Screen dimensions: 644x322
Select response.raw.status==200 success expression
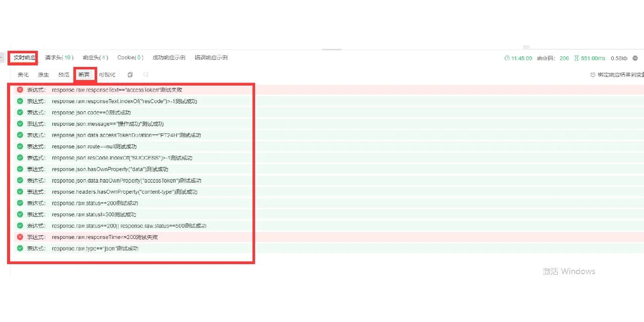click(95, 203)
